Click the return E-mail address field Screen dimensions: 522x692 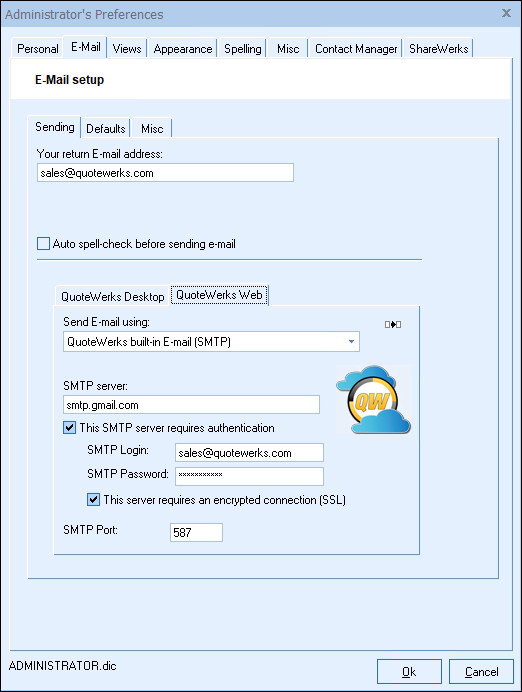coord(165,173)
